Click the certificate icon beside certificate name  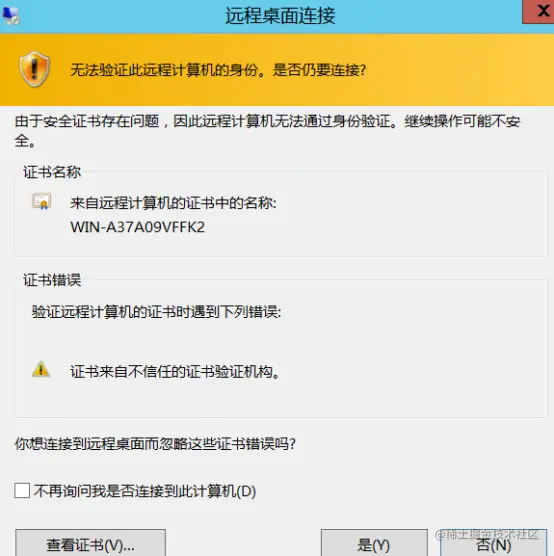tap(41, 201)
